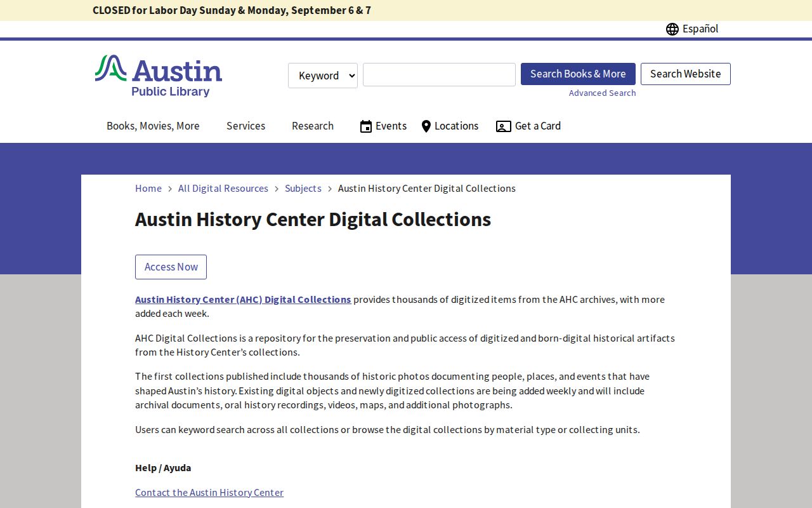Click the card icon beside Get a Card
812x508 pixels.
click(504, 126)
